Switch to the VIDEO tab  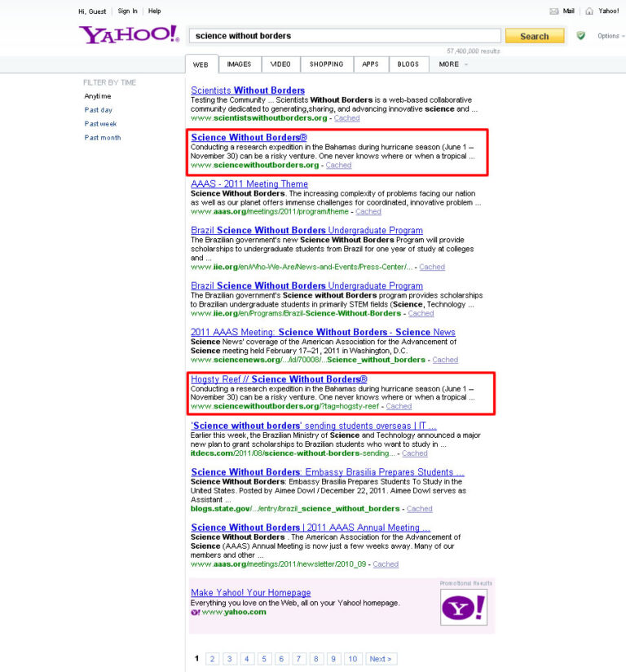pos(280,64)
